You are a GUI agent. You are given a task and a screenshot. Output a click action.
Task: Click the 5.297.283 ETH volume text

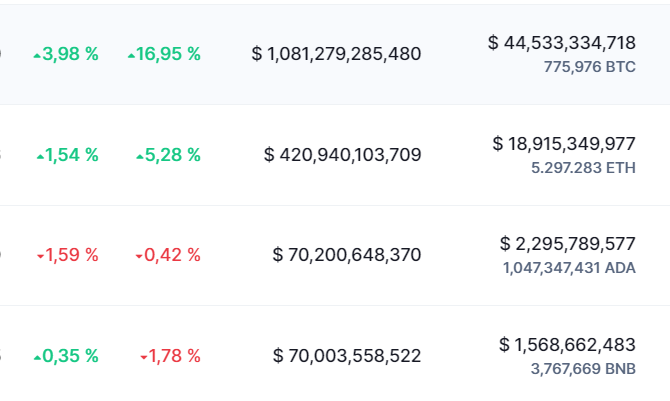[x=583, y=168]
